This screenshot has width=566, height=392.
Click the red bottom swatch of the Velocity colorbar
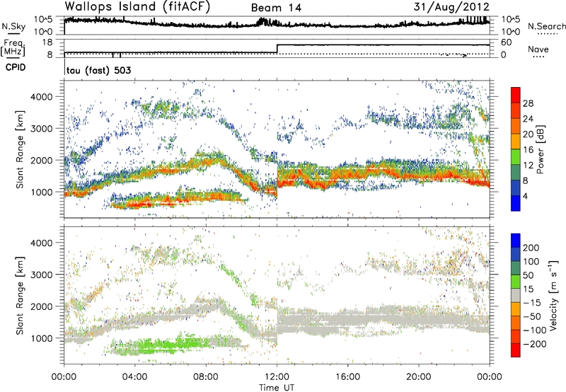pos(516,350)
